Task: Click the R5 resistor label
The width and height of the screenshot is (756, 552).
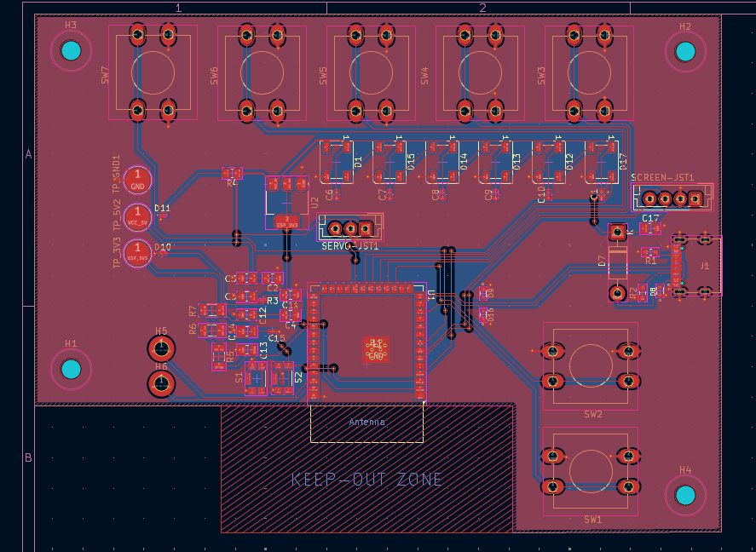Action: [230, 356]
